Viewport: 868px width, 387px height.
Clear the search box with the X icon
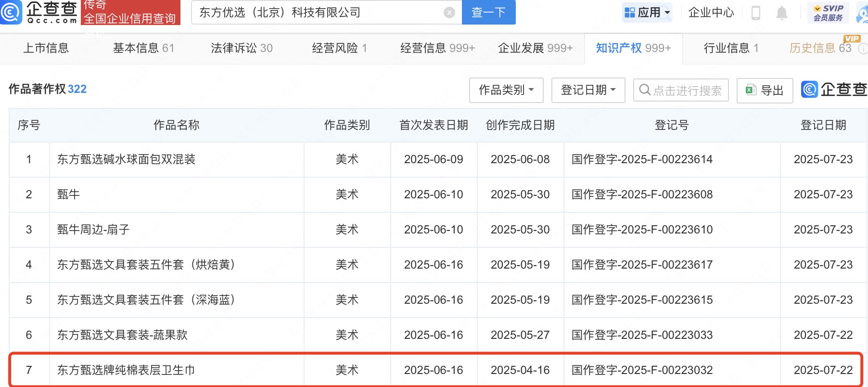click(449, 13)
